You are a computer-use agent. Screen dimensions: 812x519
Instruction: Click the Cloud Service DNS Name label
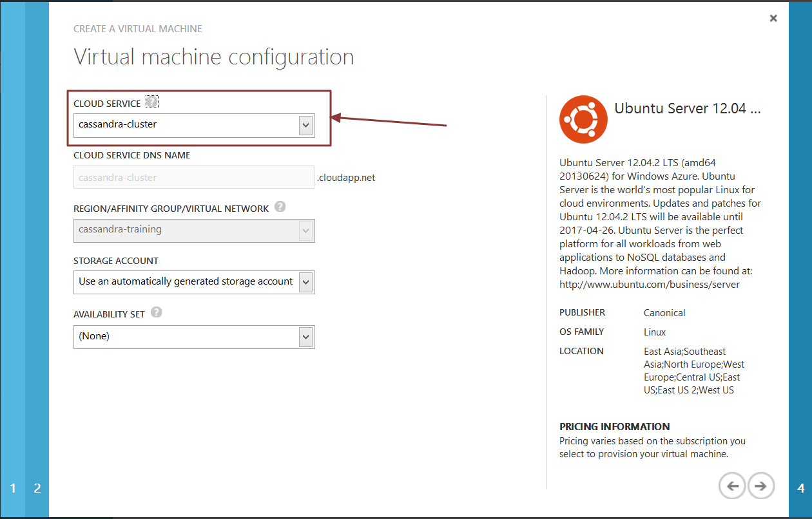click(x=132, y=155)
